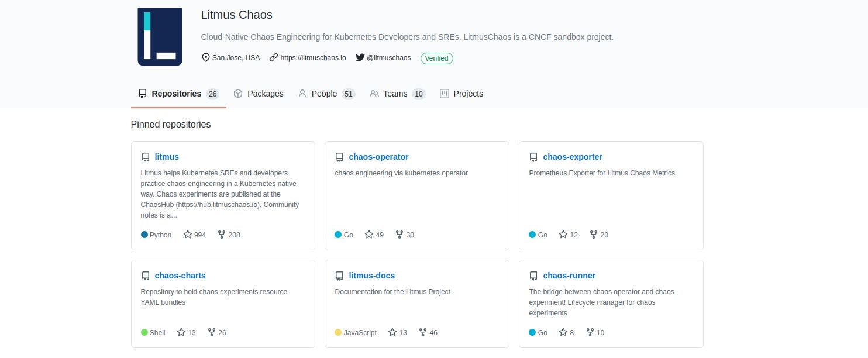
Task: Switch to the Packages tab
Action: click(x=258, y=94)
